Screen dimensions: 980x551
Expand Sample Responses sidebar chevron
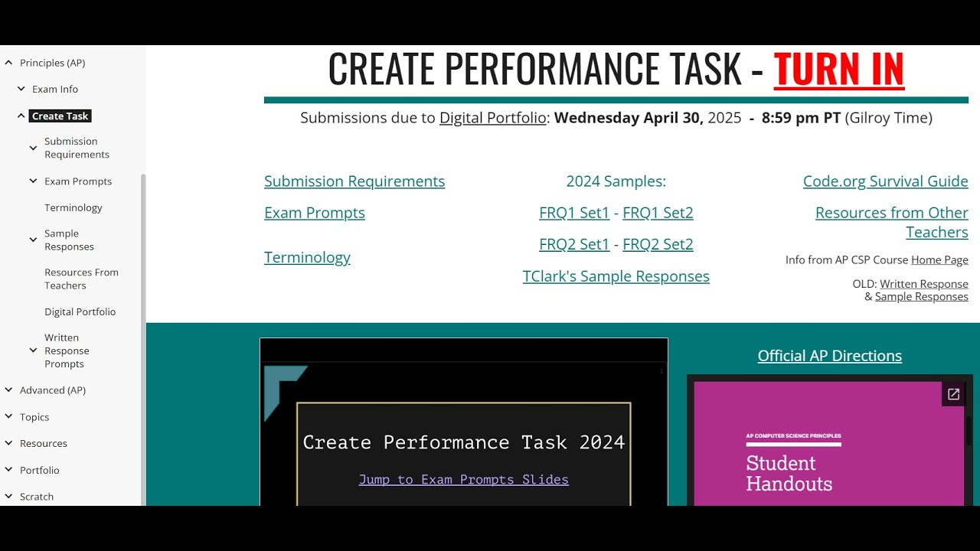[34, 240]
